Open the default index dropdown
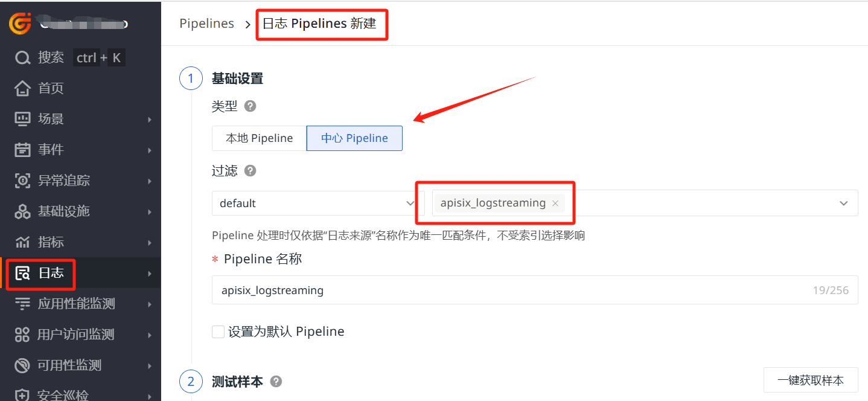This screenshot has height=401, width=868. click(x=316, y=204)
